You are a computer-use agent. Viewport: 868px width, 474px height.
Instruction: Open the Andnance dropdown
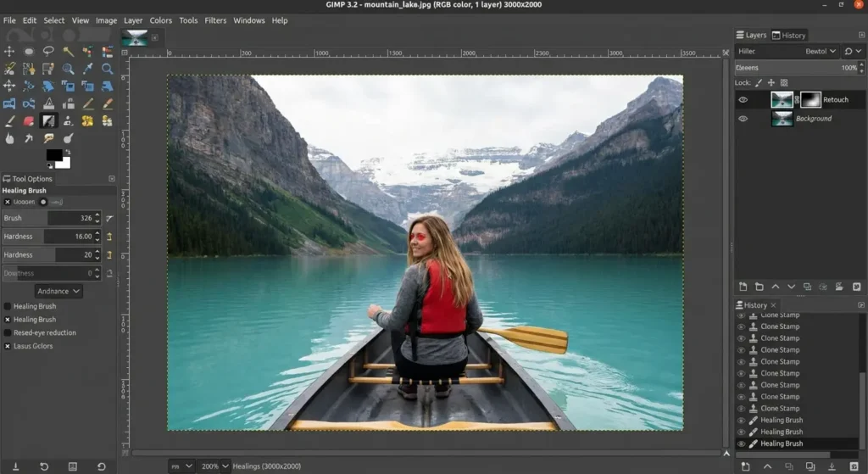pyautogui.click(x=58, y=291)
